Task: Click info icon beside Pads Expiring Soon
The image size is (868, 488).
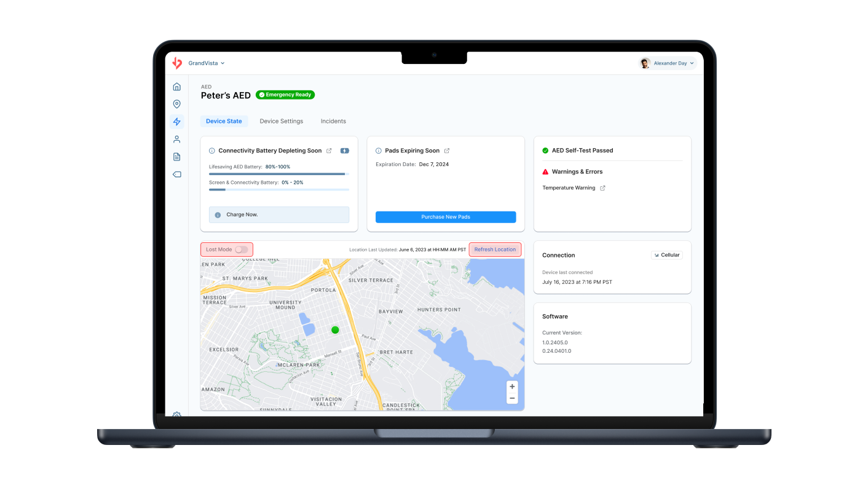Action: coord(379,151)
